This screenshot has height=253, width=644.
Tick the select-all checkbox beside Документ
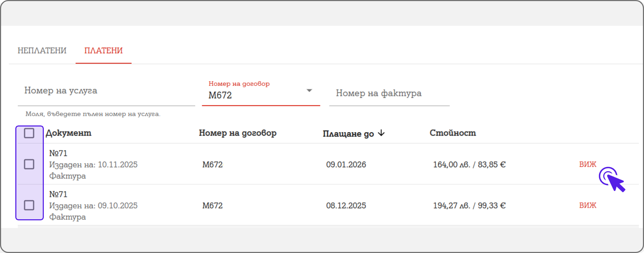[29, 133]
